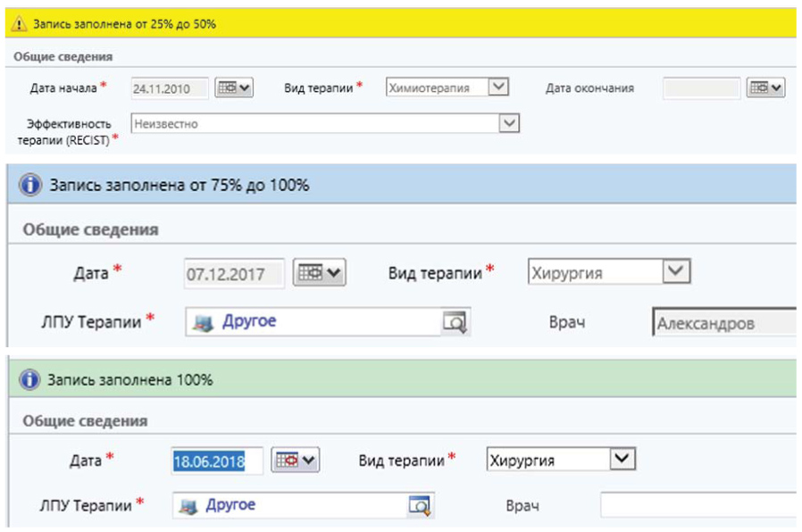Click the empty Врач field in the green section
802x532 pixels.
(x=697, y=506)
